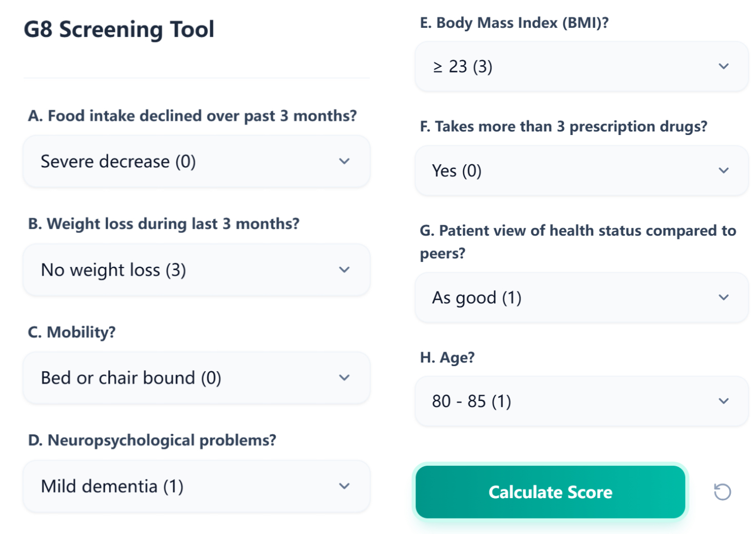Screen dimensions: 756x534
Task: Click the reset icon beside Calculate Score
Action: [x=723, y=492]
